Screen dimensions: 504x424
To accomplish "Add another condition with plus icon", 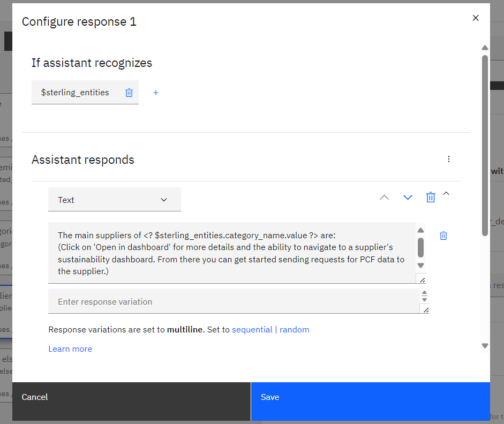I will [x=155, y=93].
